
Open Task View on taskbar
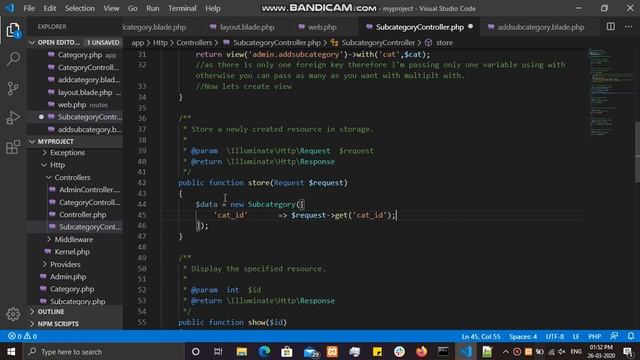218,351
